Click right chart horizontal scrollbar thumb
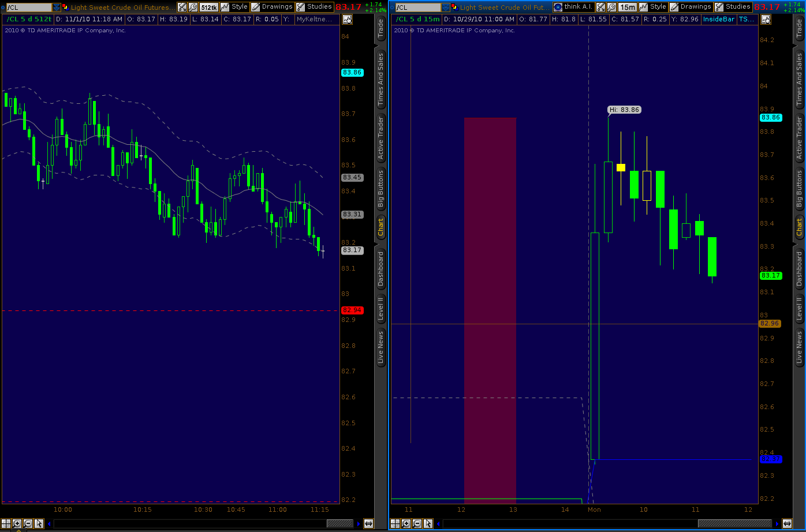Viewport: 806px width, 532px height. click(735, 524)
